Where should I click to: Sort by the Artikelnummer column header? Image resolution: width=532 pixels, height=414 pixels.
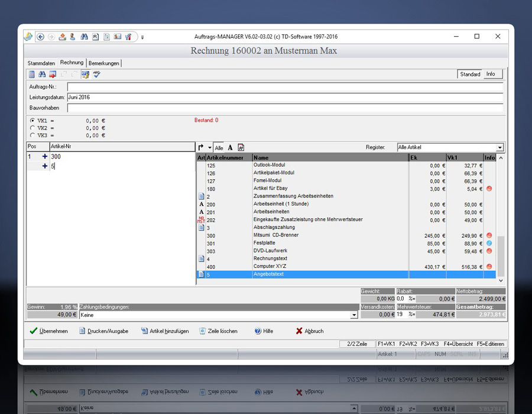point(229,157)
